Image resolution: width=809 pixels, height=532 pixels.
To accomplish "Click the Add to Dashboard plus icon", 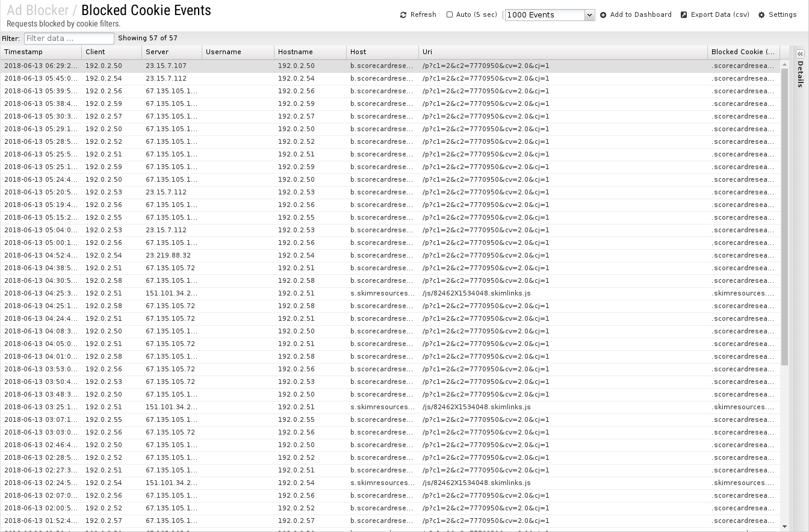I will [x=603, y=15].
